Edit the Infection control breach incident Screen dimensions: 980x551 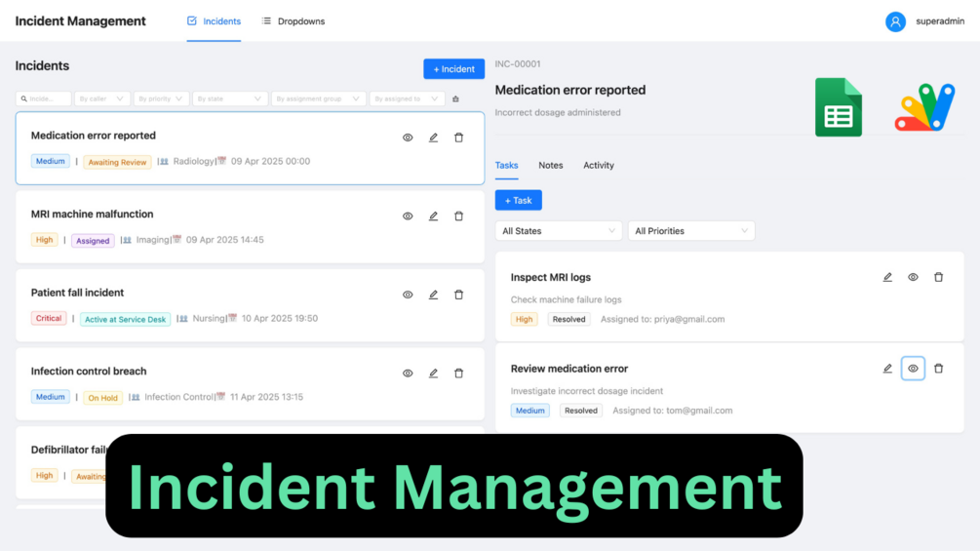[433, 374]
